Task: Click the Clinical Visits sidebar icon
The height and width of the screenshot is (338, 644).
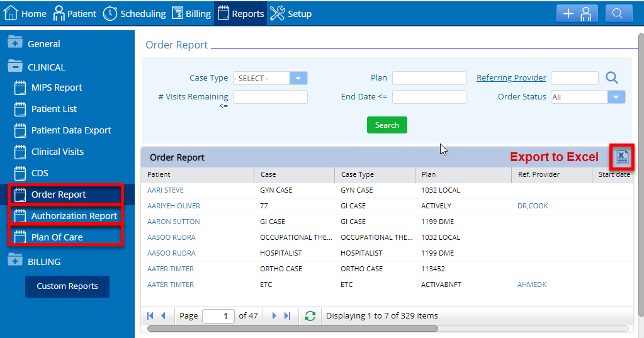Action: (x=20, y=152)
